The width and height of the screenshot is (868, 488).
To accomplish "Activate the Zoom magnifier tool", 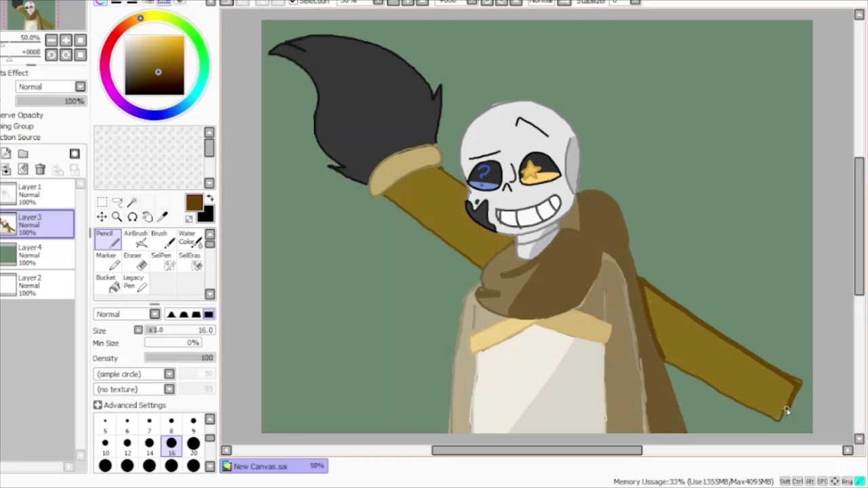I will tap(117, 217).
